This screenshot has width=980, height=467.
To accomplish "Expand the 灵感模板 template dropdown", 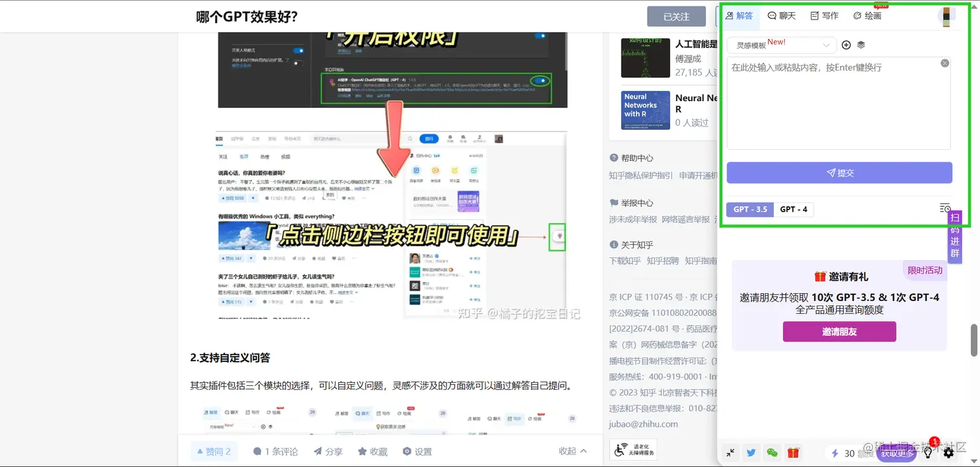I will tap(782, 45).
